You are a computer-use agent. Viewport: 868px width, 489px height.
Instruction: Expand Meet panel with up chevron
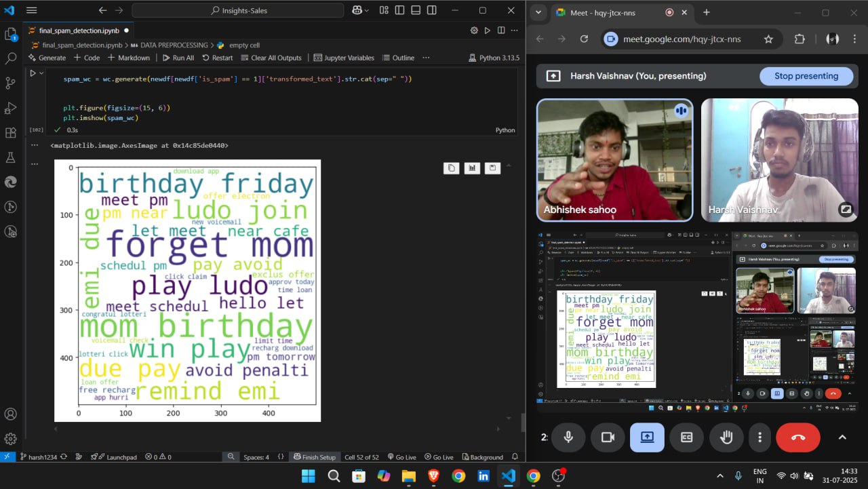tap(842, 437)
